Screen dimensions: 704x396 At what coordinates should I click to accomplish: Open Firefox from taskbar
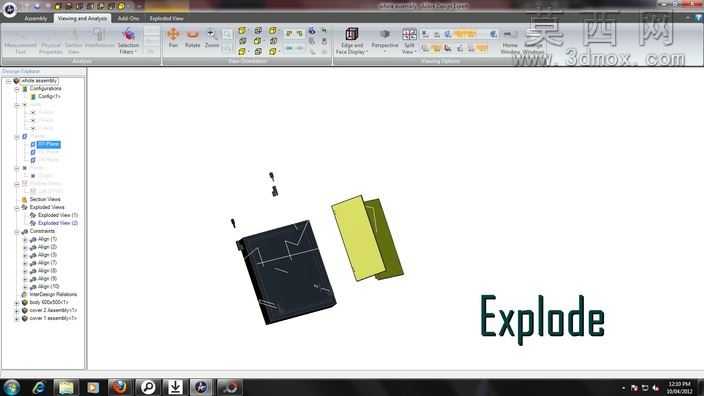point(120,387)
